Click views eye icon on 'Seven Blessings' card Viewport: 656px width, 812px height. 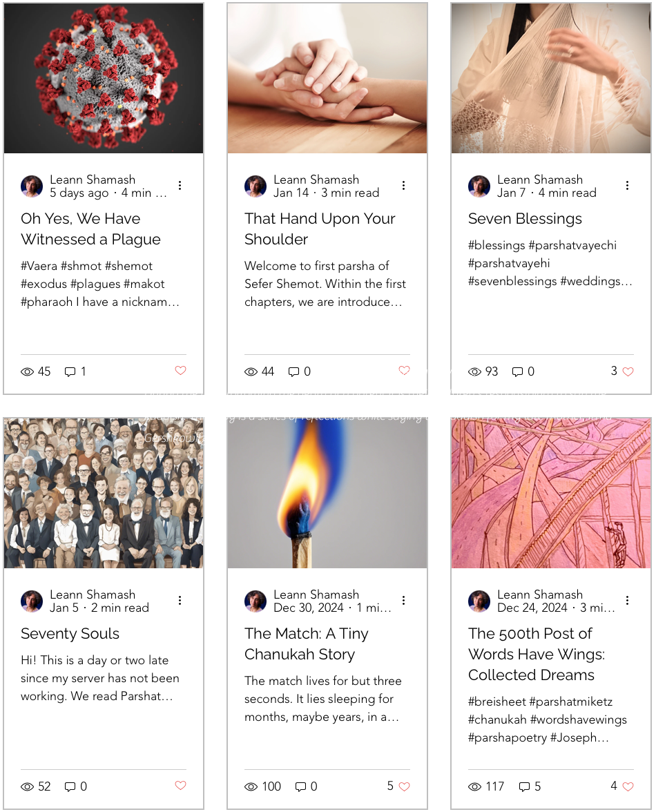tap(475, 371)
